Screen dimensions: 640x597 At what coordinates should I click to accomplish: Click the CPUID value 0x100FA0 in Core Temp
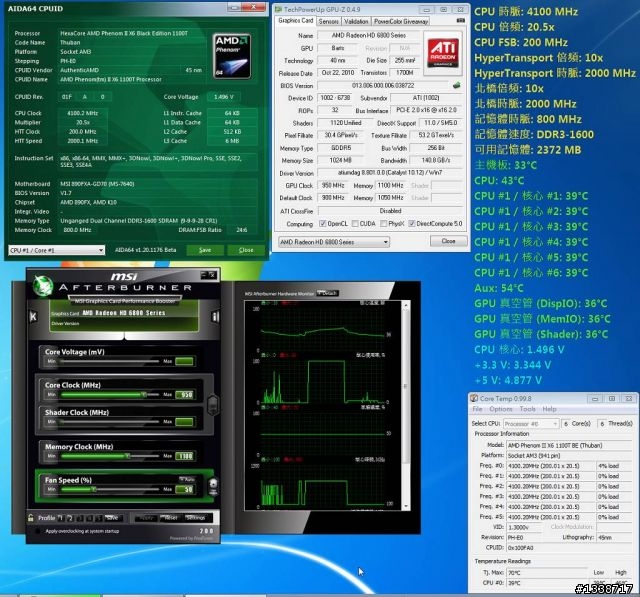[x=569, y=548]
